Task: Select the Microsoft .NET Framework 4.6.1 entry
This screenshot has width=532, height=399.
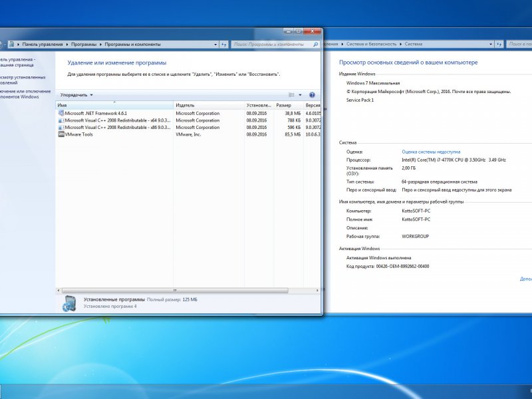Action: coord(96,113)
